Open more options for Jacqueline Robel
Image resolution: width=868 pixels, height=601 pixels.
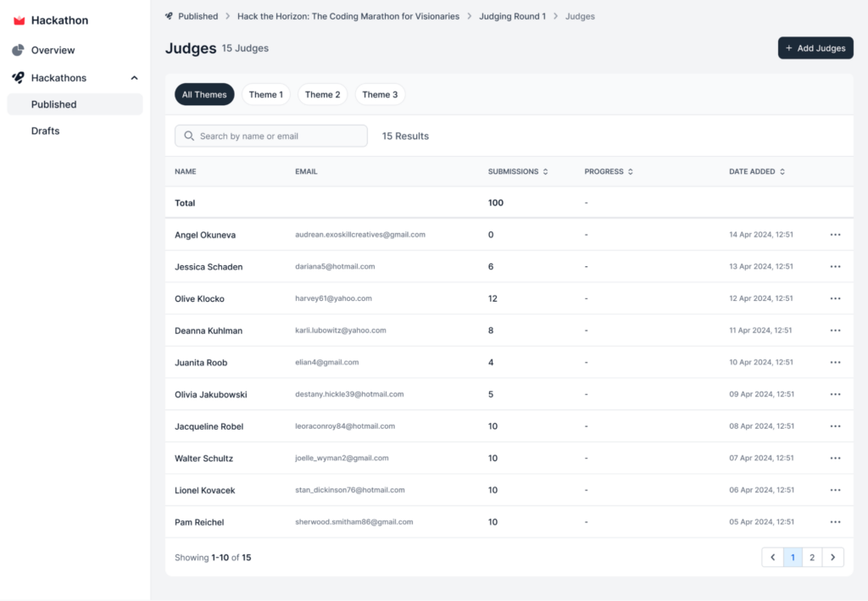pyautogui.click(x=835, y=426)
